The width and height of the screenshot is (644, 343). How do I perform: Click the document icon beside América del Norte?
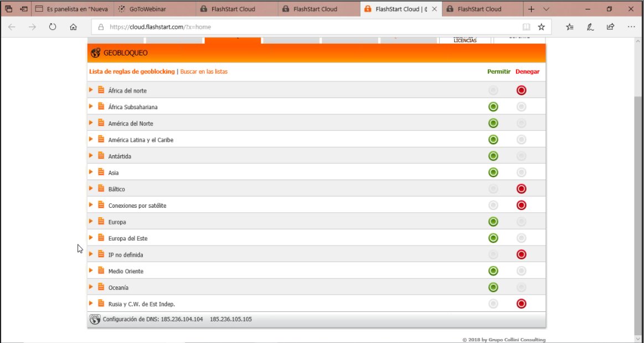pyautogui.click(x=101, y=123)
